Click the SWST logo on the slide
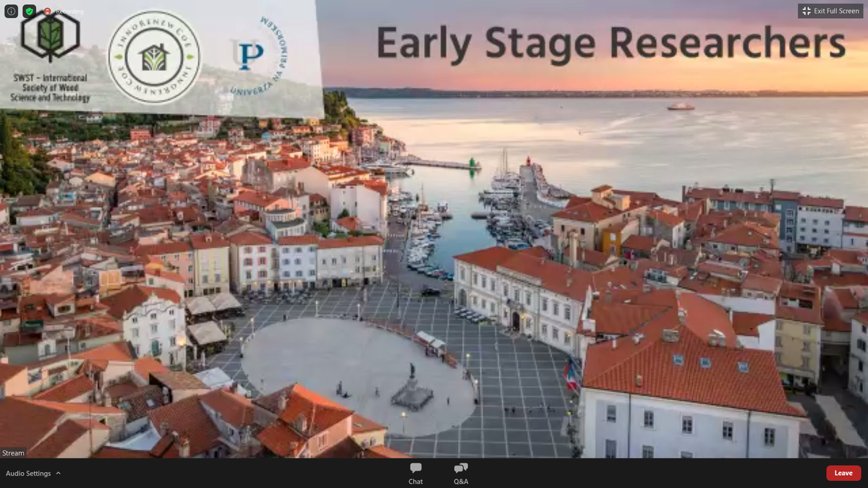The height and width of the screenshot is (488, 868). coord(50,35)
